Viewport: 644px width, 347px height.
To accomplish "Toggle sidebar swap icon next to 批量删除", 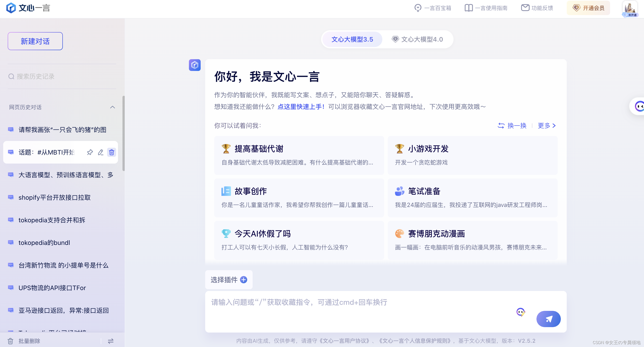I will point(110,341).
